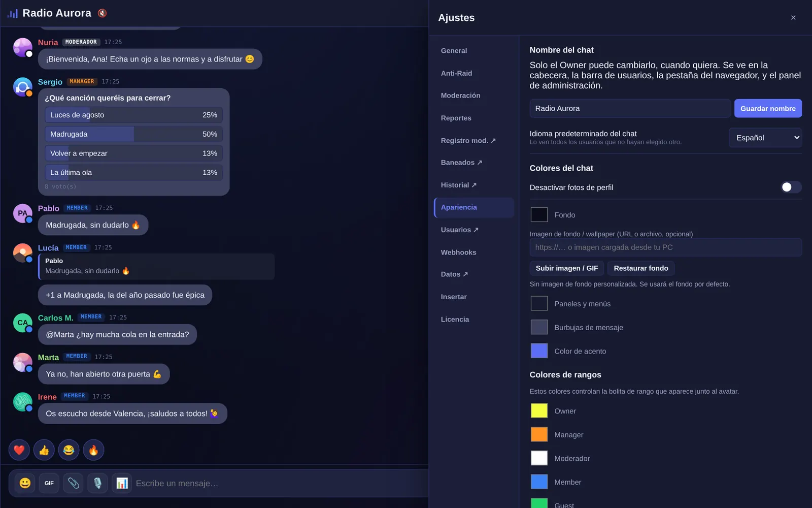
Task: Change the Manager rank color swatch
Action: click(539, 434)
